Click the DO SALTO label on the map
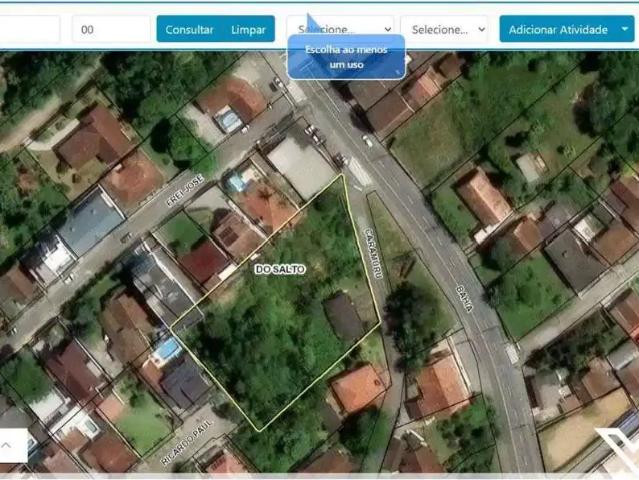Screen dimensions: 639x480 280,269
